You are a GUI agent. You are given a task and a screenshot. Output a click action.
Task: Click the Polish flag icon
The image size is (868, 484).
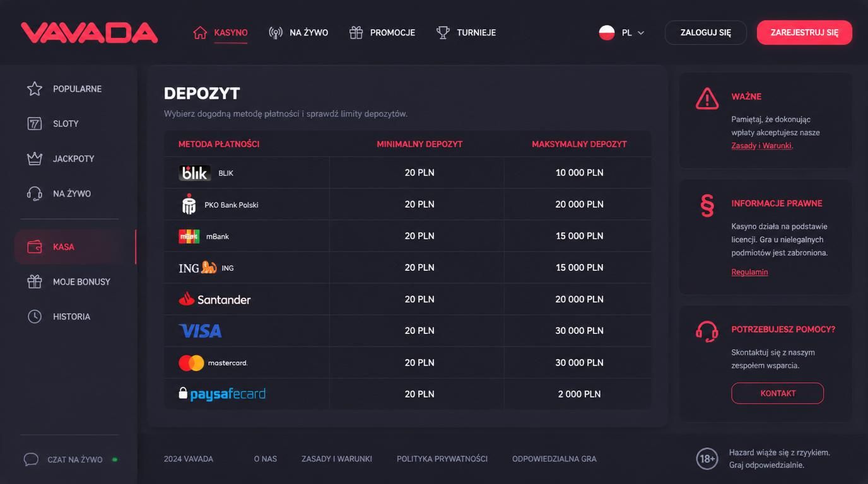coord(607,33)
